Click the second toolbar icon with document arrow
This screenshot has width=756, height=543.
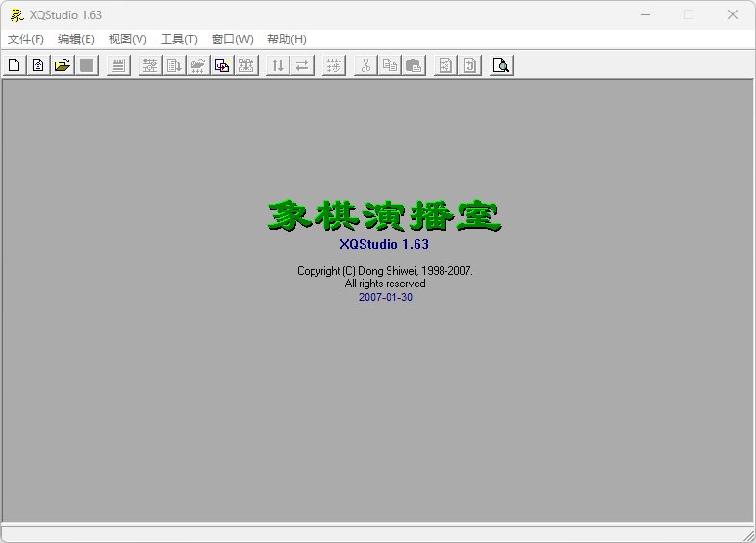pyautogui.click(x=38, y=65)
